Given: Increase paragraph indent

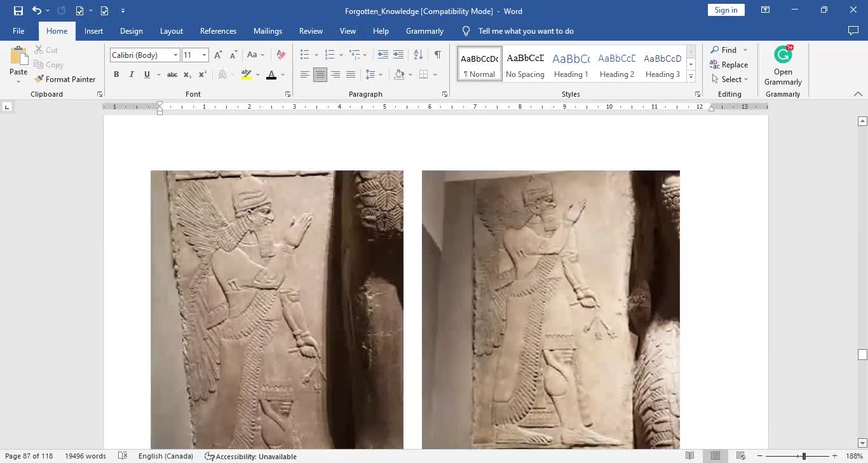Looking at the screenshot, I should point(398,55).
